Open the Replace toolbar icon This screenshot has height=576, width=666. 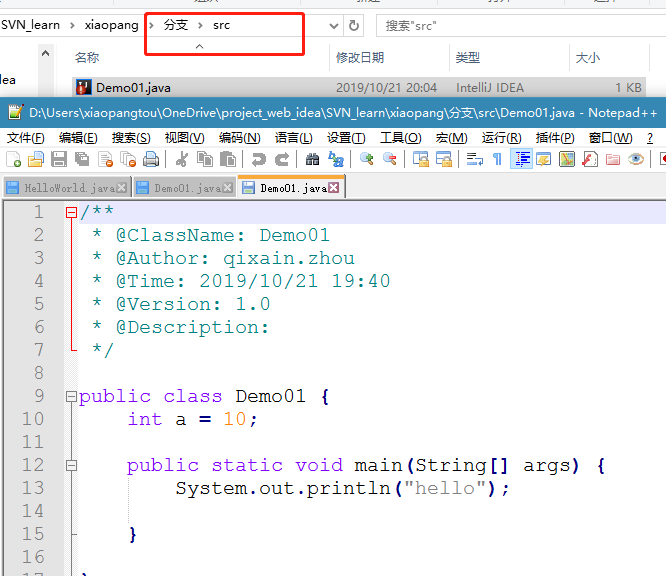[x=336, y=160]
